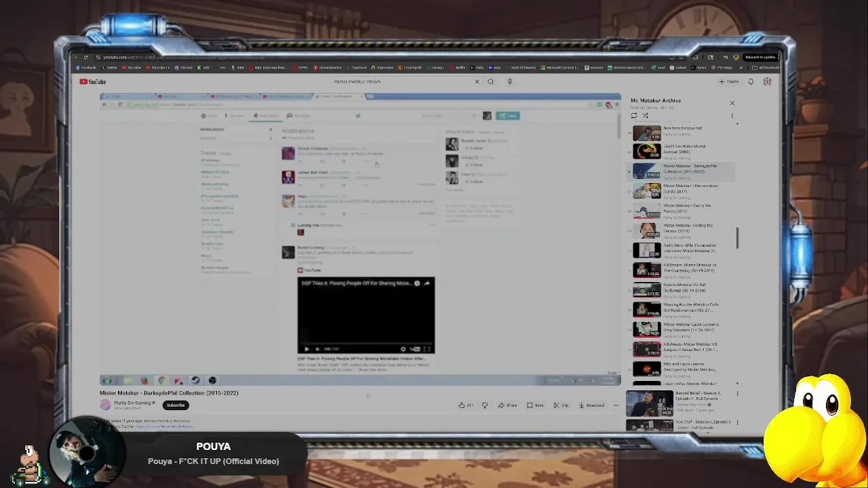This screenshot has height=488, width=868.
Task: Click "Pouya - F*CK IT UP" now playing title
Action: (x=214, y=461)
